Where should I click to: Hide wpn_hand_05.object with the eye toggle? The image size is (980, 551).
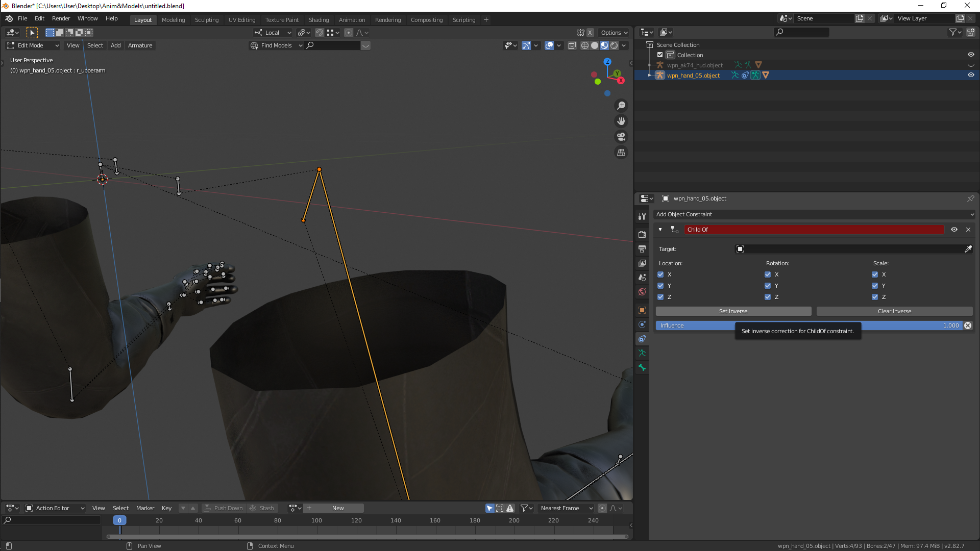click(x=971, y=75)
